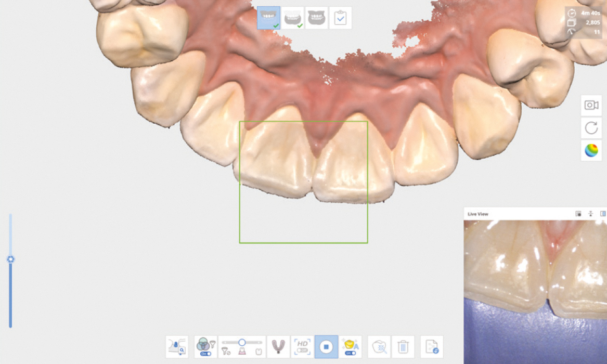The image size is (607, 364).
Task: Adjust the scan depth slider handle
Action: pos(242,342)
